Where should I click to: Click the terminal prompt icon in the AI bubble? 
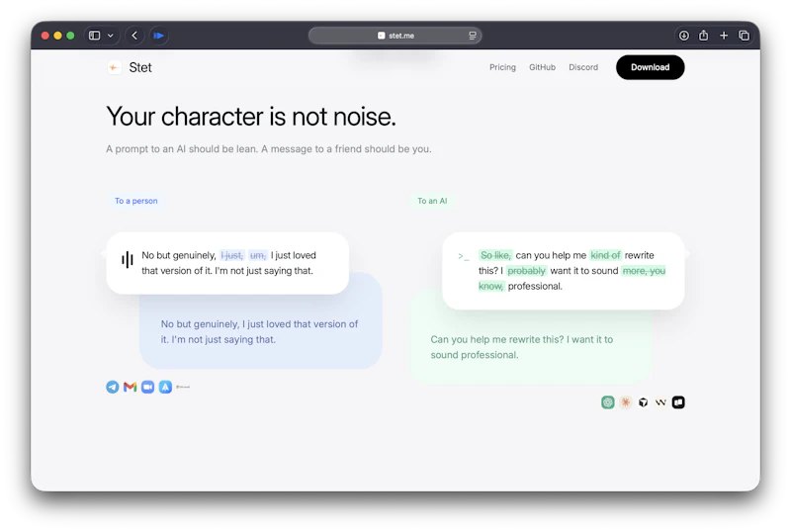[x=464, y=256]
